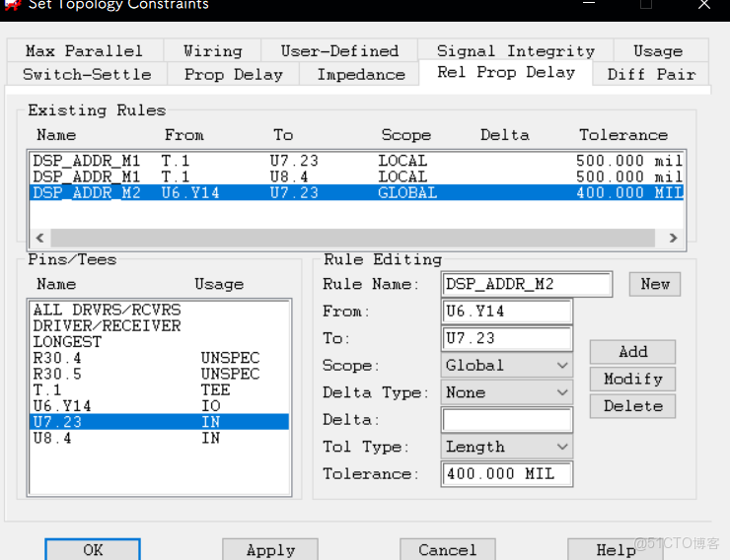Image resolution: width=730 pixels, height=560 pixels.
Task: Select LONGEST in Pins/Tees list
Action: point(159,342)
